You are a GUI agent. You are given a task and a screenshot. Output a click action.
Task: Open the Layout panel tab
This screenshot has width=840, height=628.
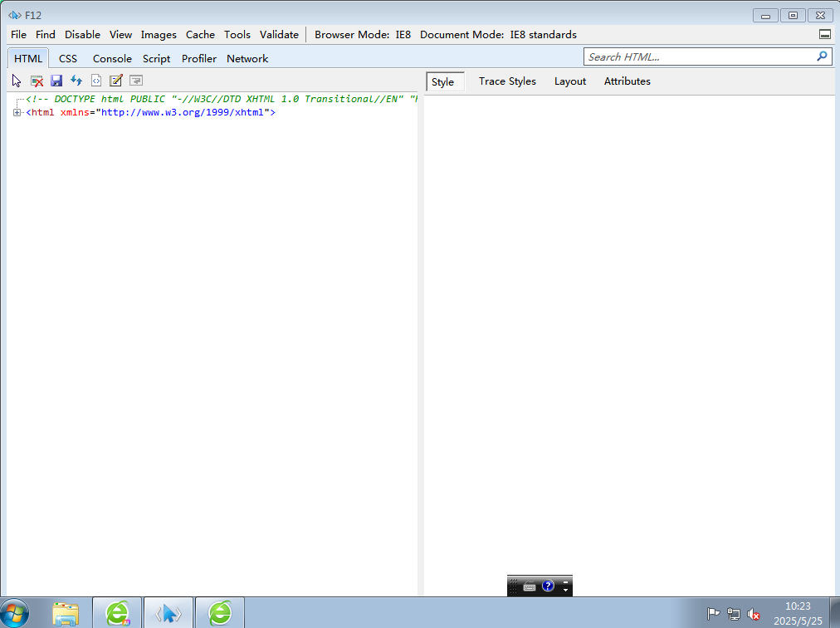coord(570,81)
